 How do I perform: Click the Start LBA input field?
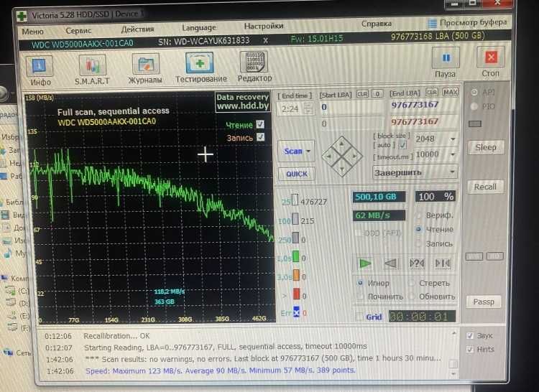(x=351, y=107)
